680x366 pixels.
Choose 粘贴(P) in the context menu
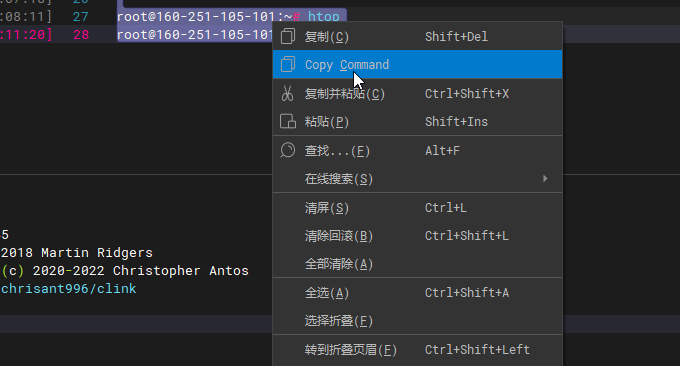(417, 121)
